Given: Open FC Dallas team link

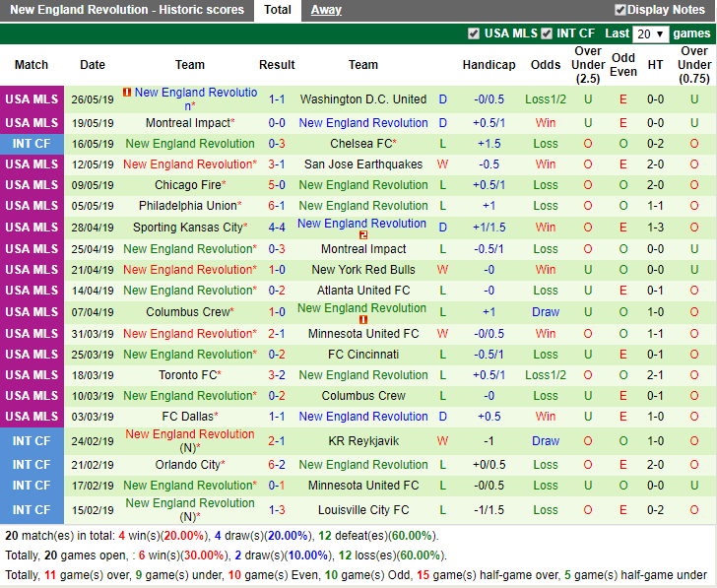Looking at the screenshot, I should point(187,417).
